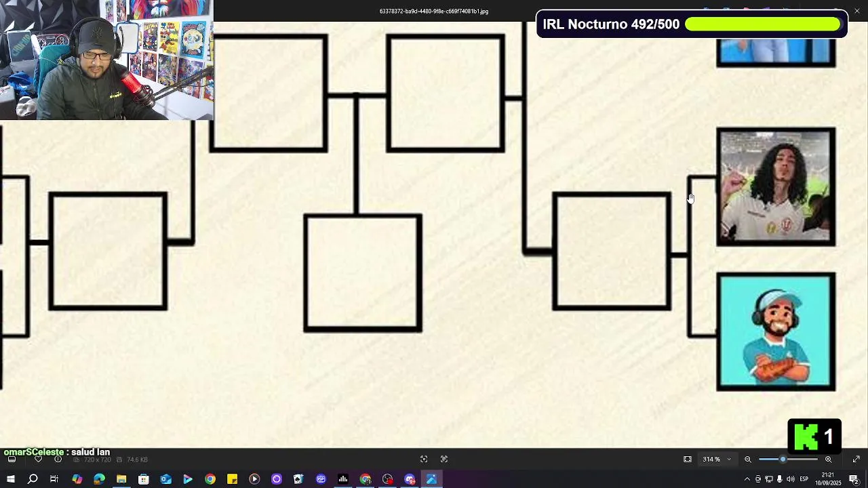The width and height of the screenshot is (868, 488).
Task: Expand hidden system tray icons
Action: point(747,480)
